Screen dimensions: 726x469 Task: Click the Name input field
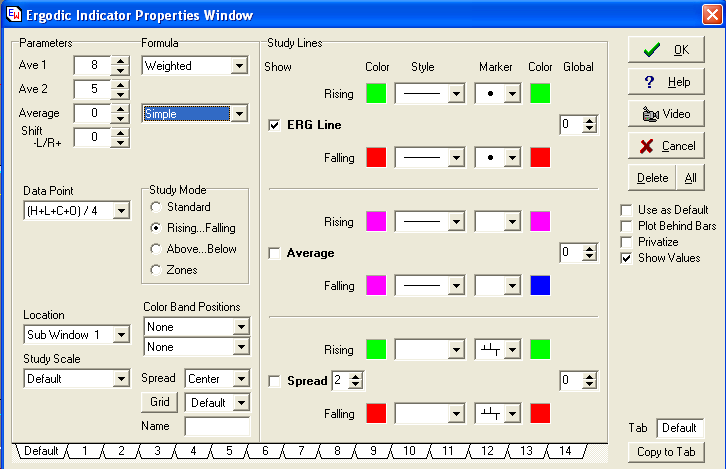(x=217, y=426)
